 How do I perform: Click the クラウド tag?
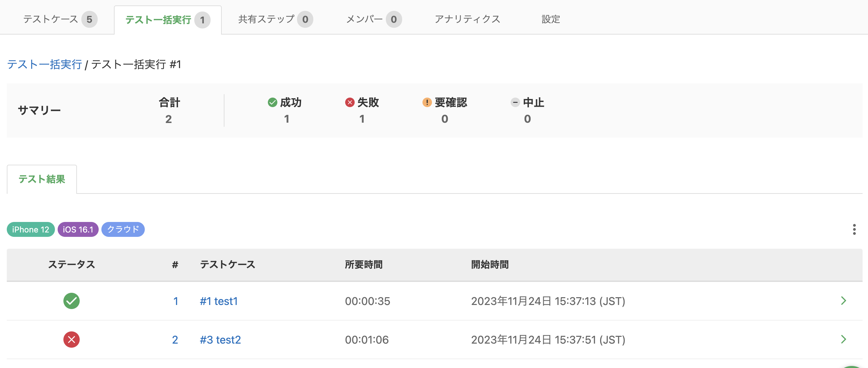123,229
